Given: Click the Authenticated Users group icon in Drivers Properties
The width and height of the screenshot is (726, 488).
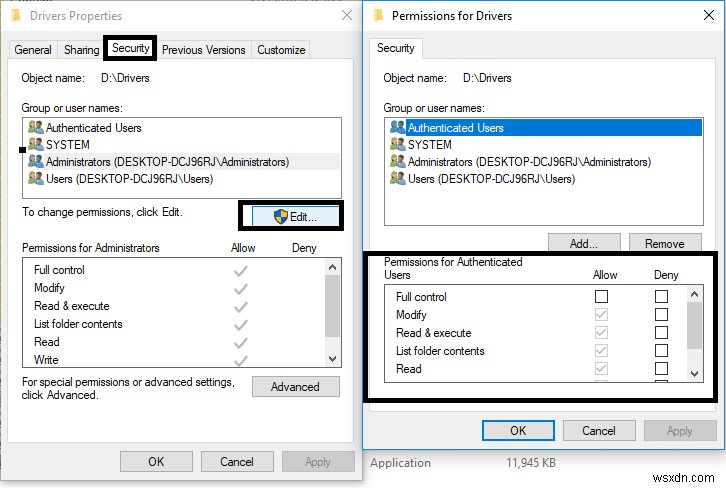Looking at the screenshot, I should click(36, 128).
